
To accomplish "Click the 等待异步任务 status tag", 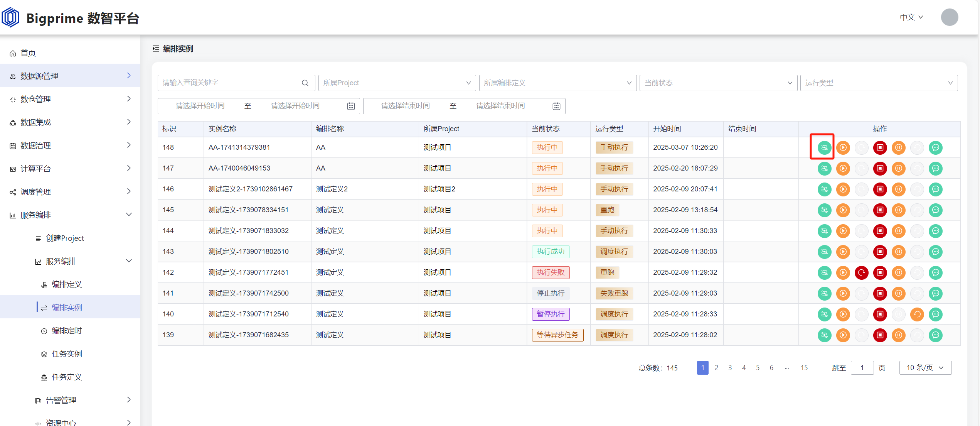I will (x=557, y=335).
